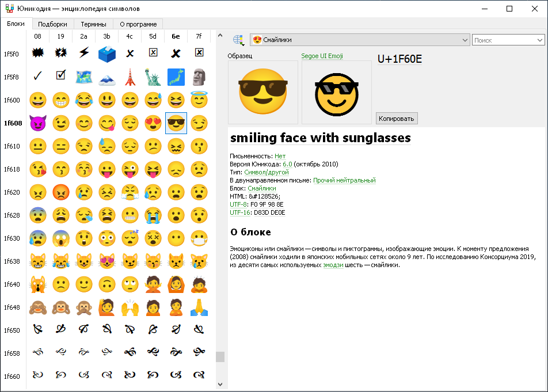Click the F0 9F 98 8E UTF-8 value
Image resolution: width=548 pixels, height=392 pixels.
click(x=267, y=204)
